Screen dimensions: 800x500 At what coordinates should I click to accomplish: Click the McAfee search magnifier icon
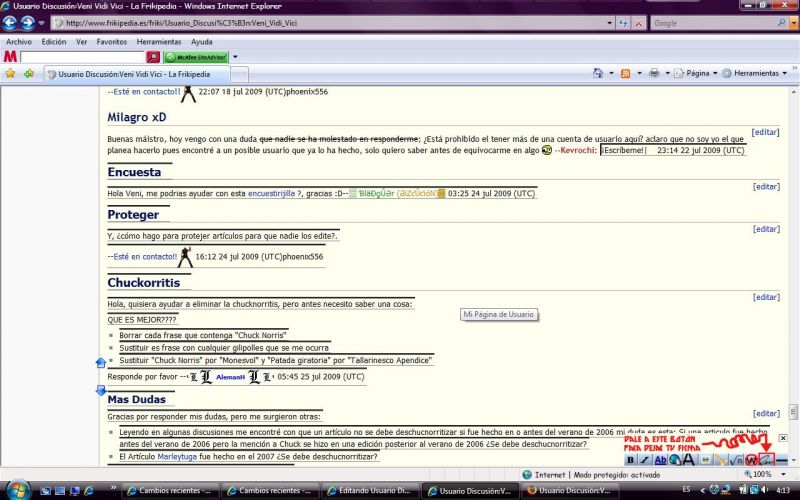[x=153, y=58]
